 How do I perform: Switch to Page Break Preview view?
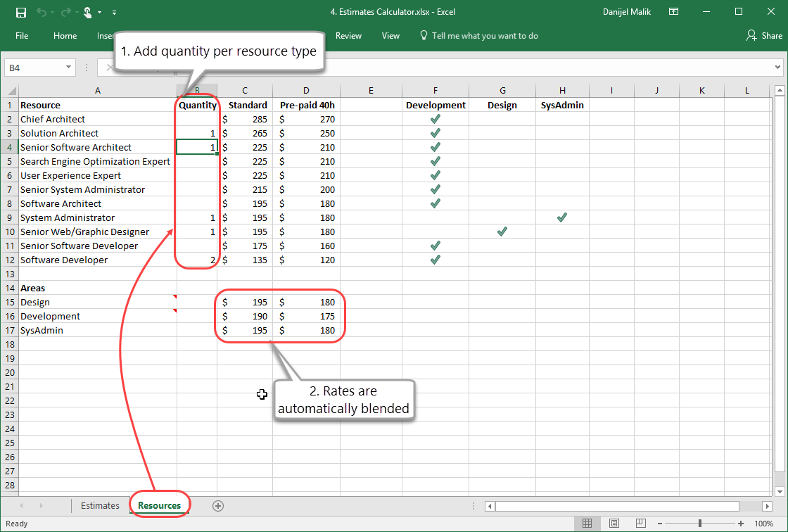(x=641, y=524)
